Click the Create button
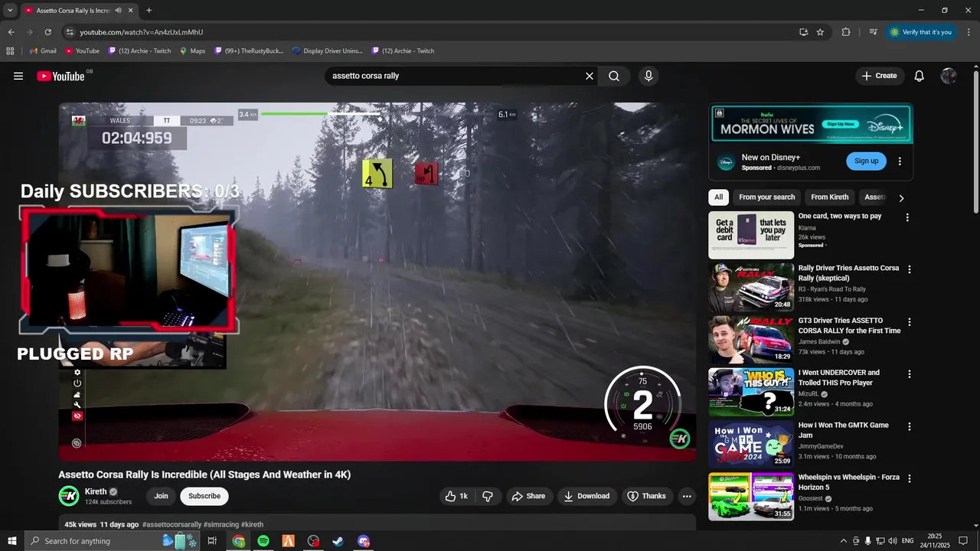980x551 pixels. pos(879,76)
